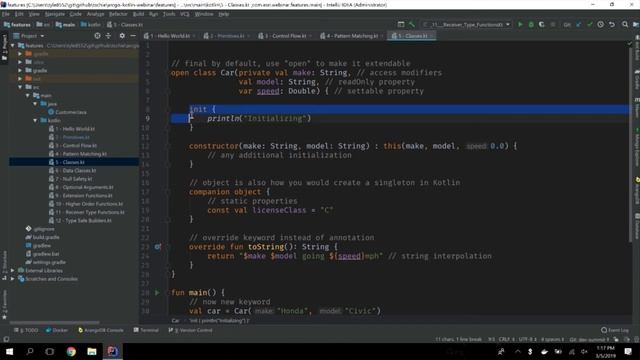This screenshot has width=640, height=360.
Task: Expand the .gradle folder in project tree
Action: coord(20,54)
